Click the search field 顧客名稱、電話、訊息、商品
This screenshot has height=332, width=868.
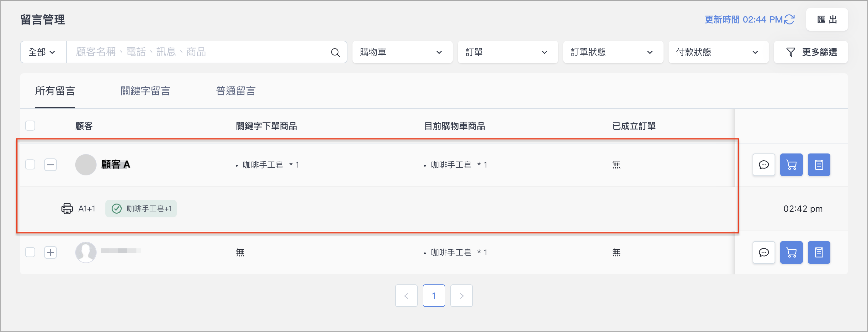pos(207,52)
